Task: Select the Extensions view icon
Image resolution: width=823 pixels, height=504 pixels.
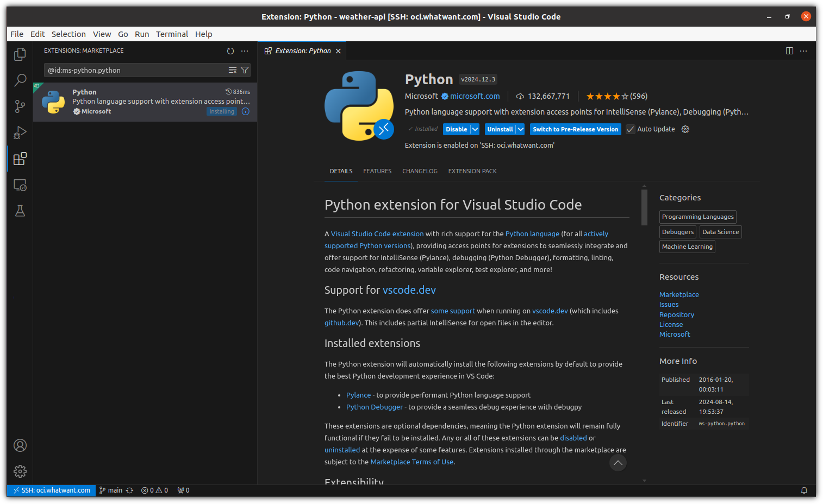Action: pyautogui.click(x=20, y=159)
